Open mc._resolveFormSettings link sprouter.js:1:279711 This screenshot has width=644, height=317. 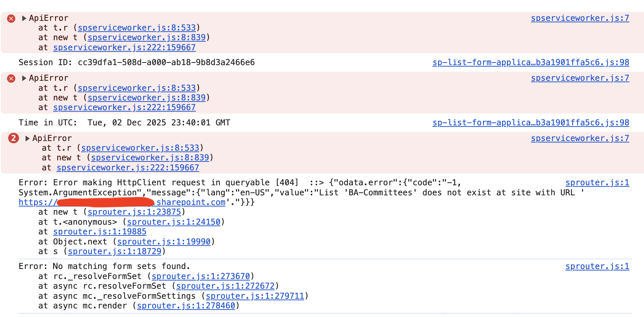click(x=255, y=296)
